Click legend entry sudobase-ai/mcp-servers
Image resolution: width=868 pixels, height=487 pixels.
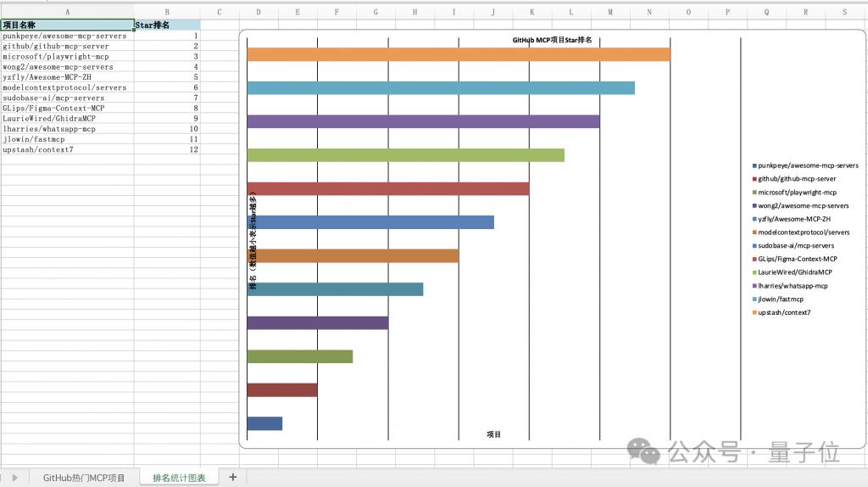tap(793, 245)
